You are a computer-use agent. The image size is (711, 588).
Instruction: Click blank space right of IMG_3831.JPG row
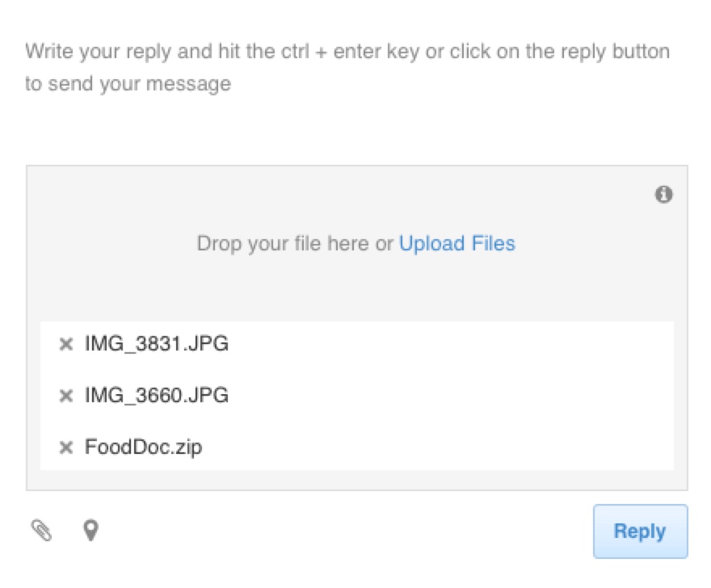449,343
